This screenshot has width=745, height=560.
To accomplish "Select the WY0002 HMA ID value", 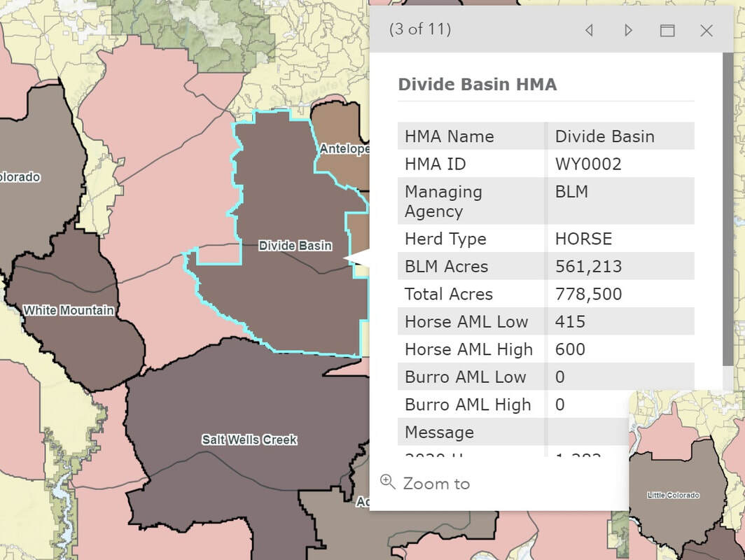I will point(588,164).
